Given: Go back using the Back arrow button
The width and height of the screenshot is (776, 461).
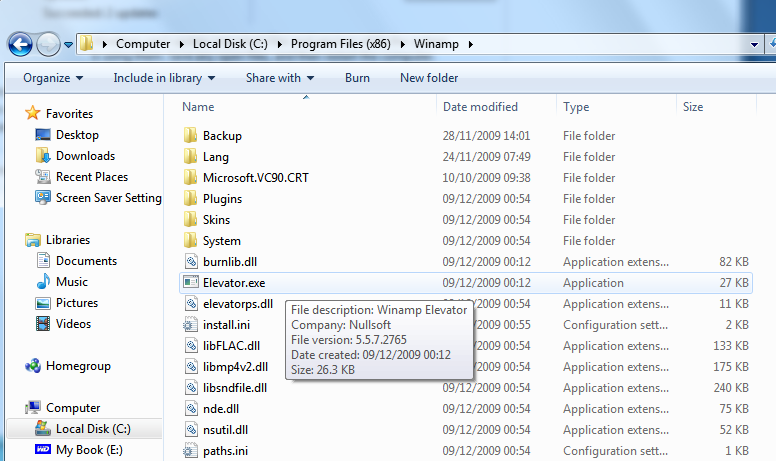Looking at the screenshot, I should point(20,45).
